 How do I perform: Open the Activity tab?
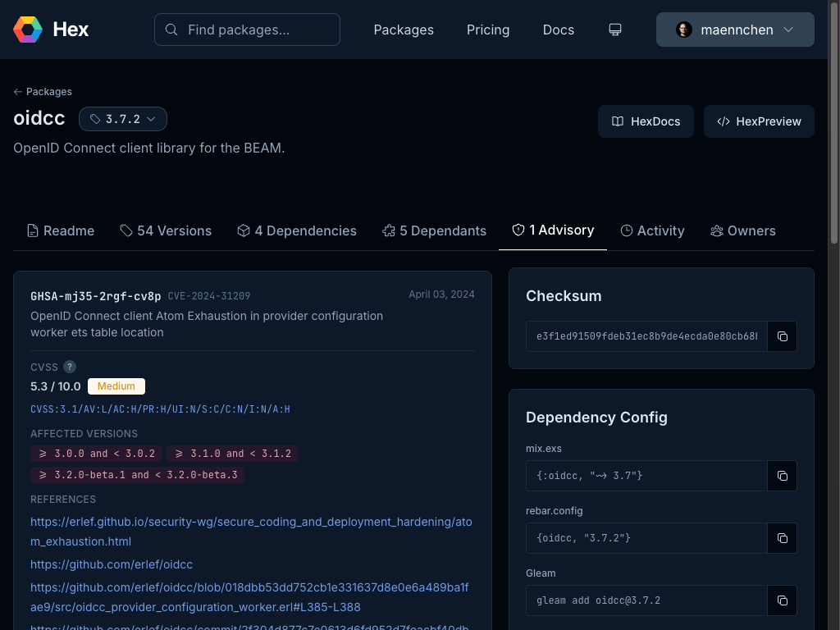[x=652, y=231]
